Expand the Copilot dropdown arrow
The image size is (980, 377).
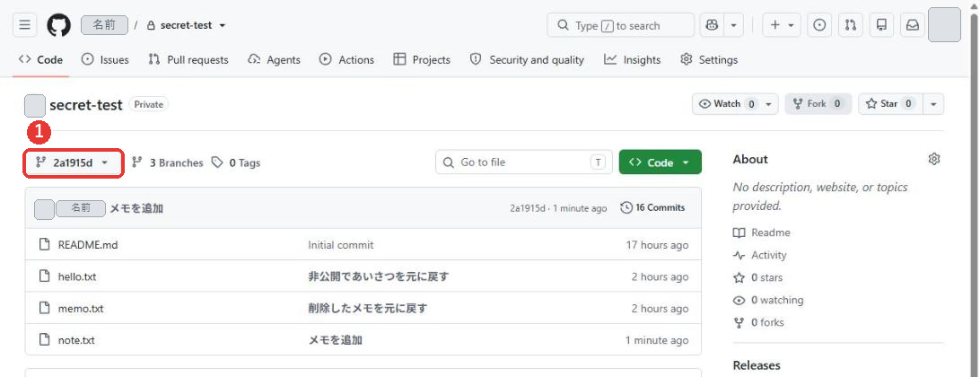[733, 25]
